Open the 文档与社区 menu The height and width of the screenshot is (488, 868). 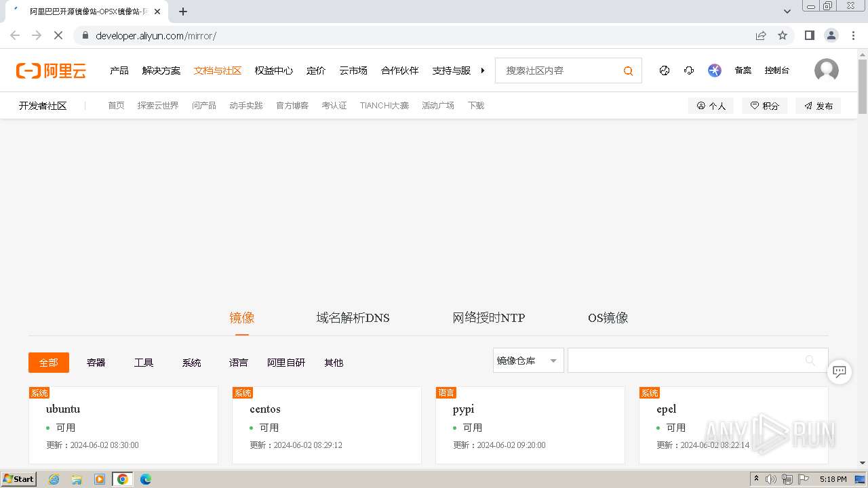218,70
